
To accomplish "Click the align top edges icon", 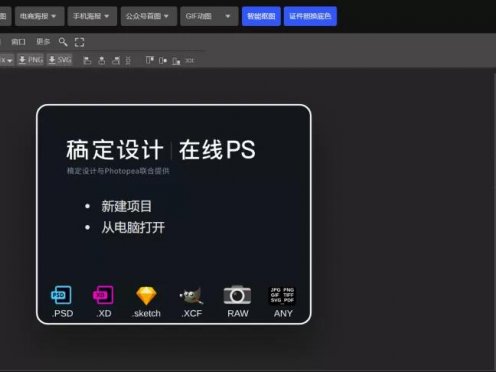I will 150,60.
